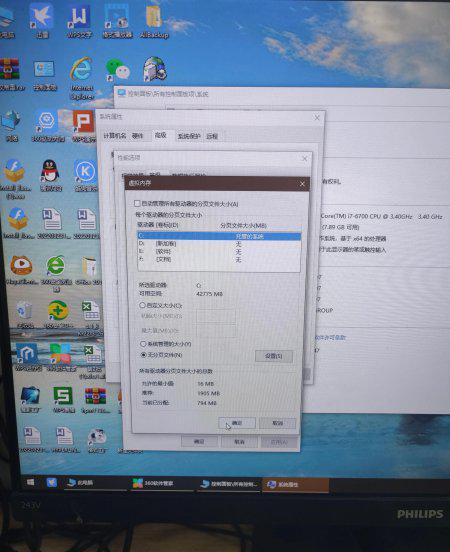Click Cancel in the Performance Options dialog

(239, 441)
